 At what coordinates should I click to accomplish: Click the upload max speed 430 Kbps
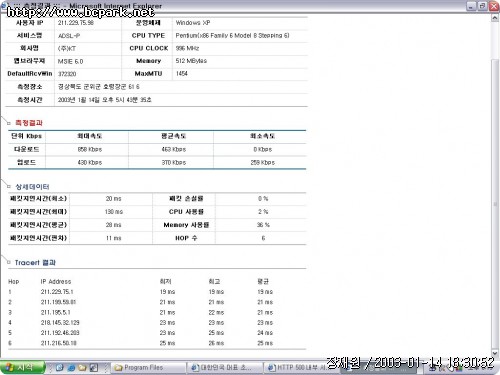coord(90,162)
